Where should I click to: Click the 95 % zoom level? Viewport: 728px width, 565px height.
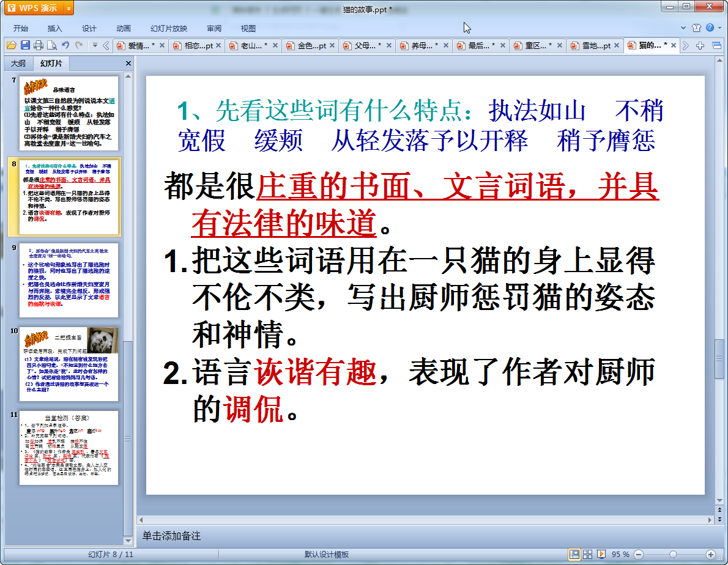point(620,555)
